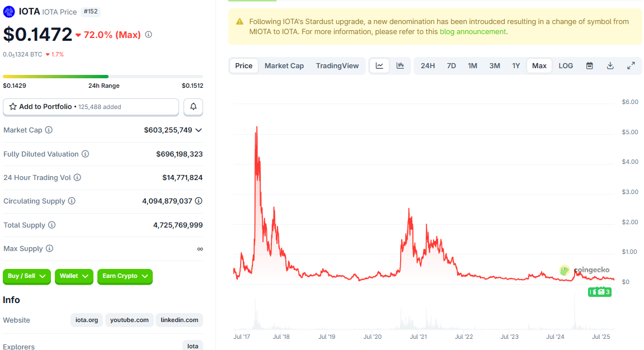Click the 24h Range price bar
644x350 pixels.
[103, 77]
